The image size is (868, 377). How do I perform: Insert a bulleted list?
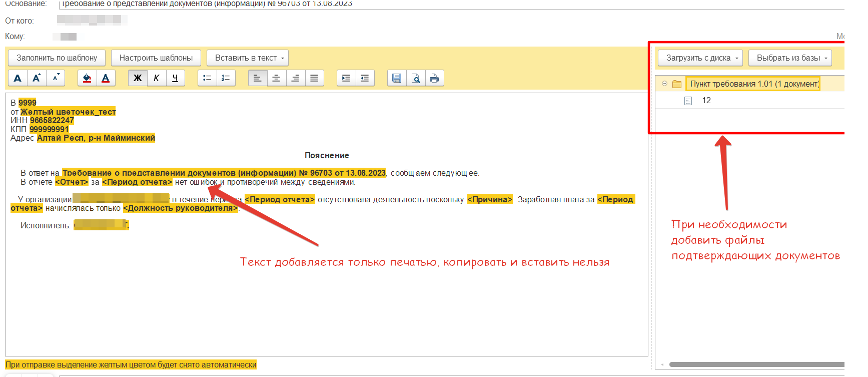point(207,78)
